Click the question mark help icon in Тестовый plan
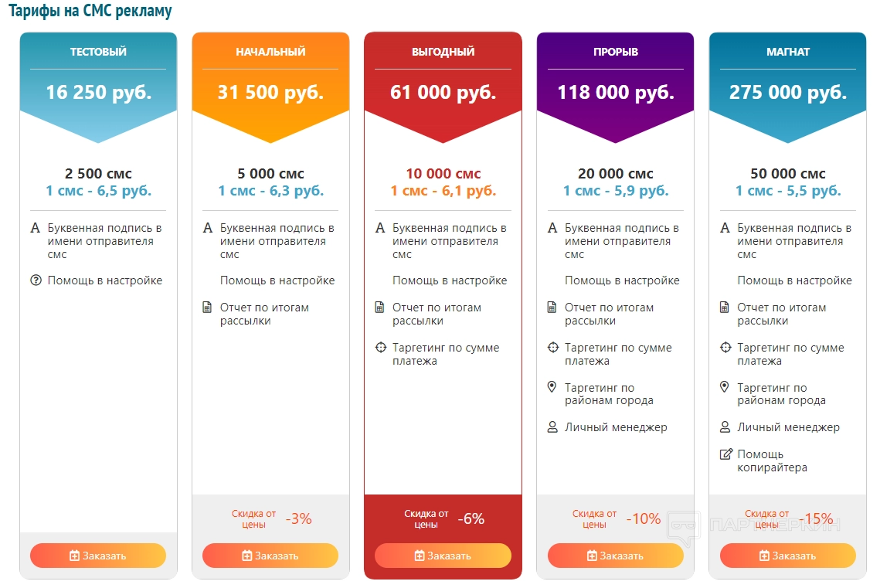880x588 pixels. point(35,280)
